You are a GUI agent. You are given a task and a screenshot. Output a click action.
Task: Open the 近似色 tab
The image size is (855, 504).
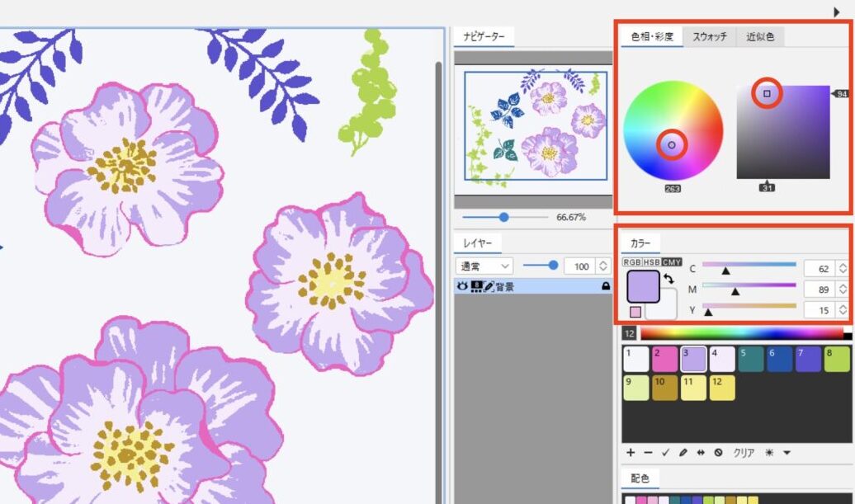coord(760,36)
